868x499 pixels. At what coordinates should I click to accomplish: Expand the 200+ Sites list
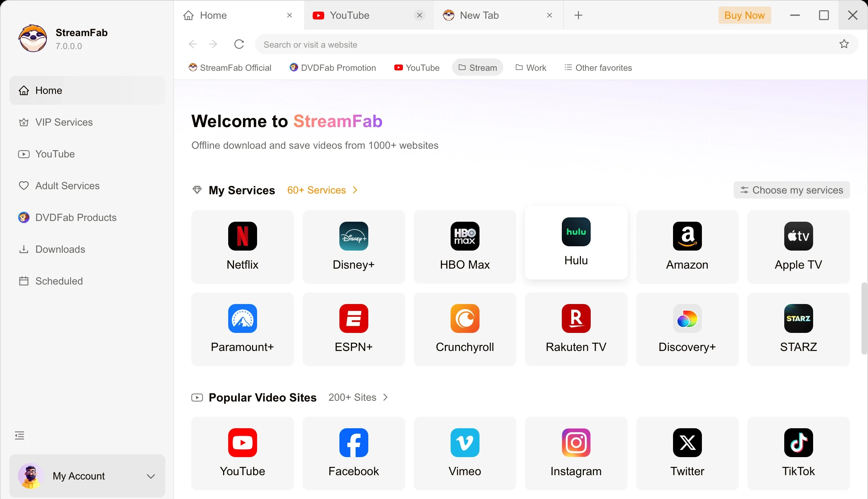(358, 397)
